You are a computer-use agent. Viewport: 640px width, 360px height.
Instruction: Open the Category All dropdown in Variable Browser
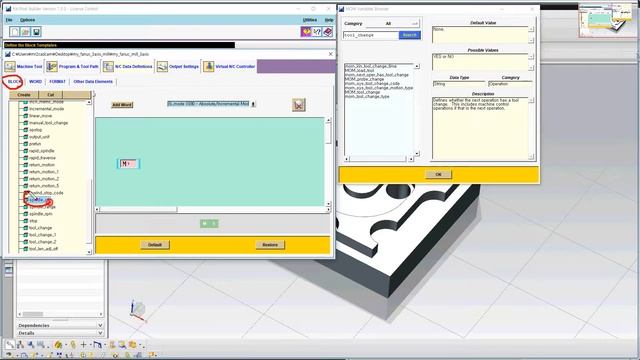(393, 24)
